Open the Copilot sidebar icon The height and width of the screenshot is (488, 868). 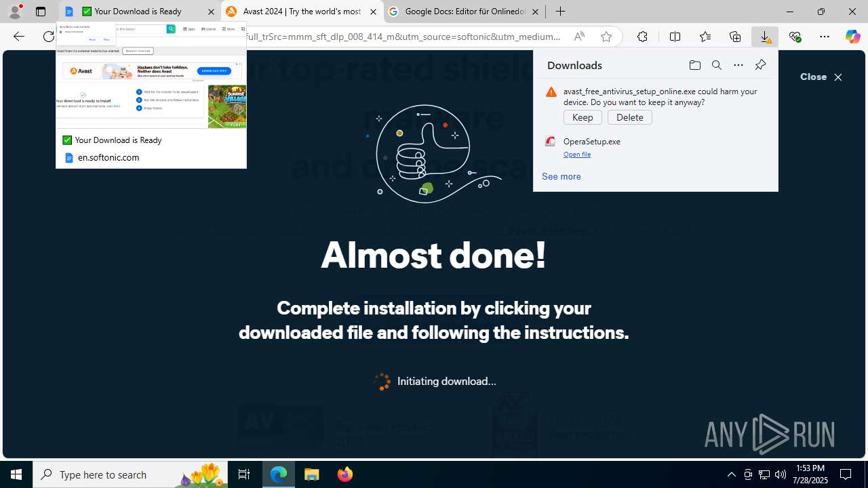tap(852, 37)
